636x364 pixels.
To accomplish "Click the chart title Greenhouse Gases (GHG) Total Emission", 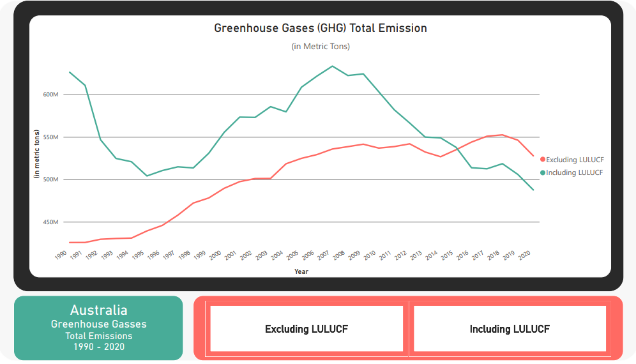I will tap(321, 28).
